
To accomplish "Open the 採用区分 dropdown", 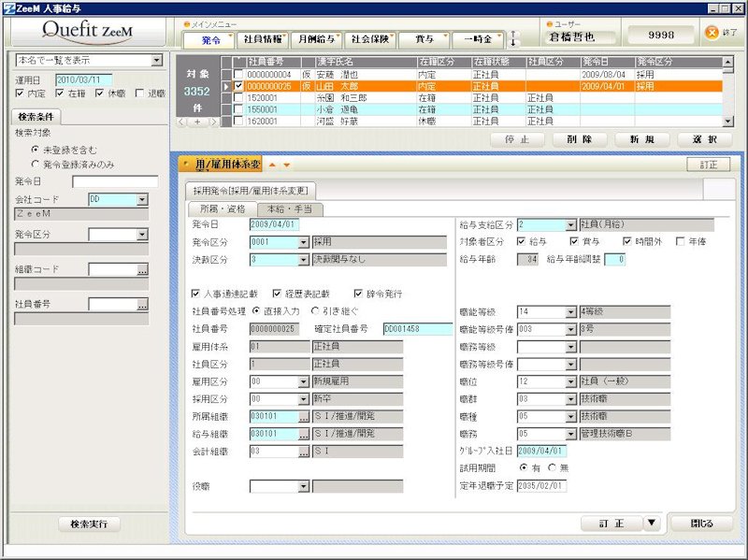I will (303, 399).
